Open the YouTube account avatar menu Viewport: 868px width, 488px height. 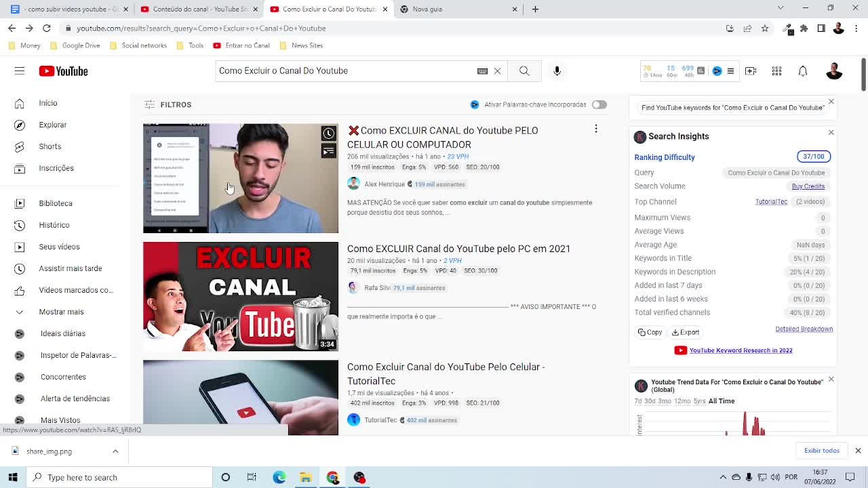[x=834, y=70]
